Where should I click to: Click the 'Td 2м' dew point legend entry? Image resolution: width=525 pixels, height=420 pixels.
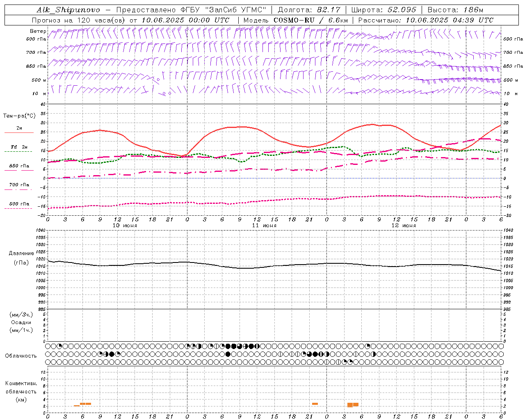(19, 147)
